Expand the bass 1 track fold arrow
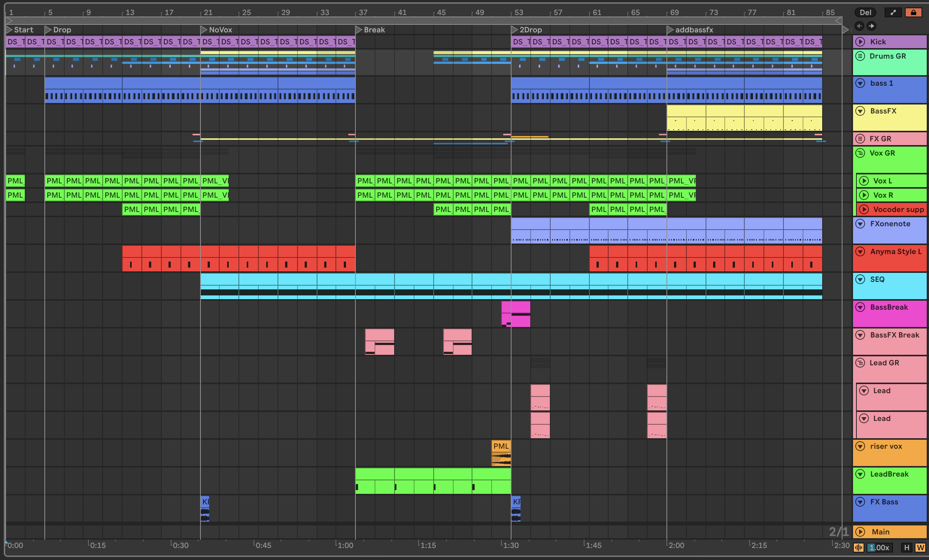The image size is (929, 560). tap(860, 83)
